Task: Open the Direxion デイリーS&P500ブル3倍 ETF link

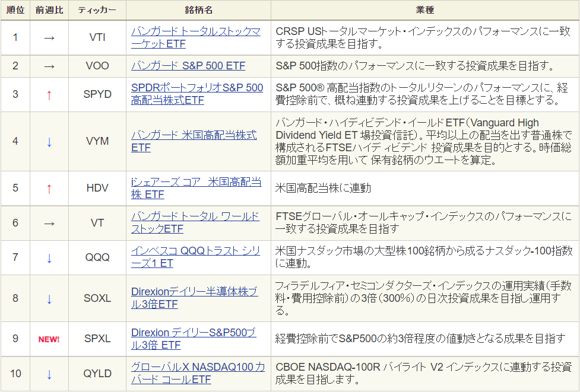Action: pos(194,339)
